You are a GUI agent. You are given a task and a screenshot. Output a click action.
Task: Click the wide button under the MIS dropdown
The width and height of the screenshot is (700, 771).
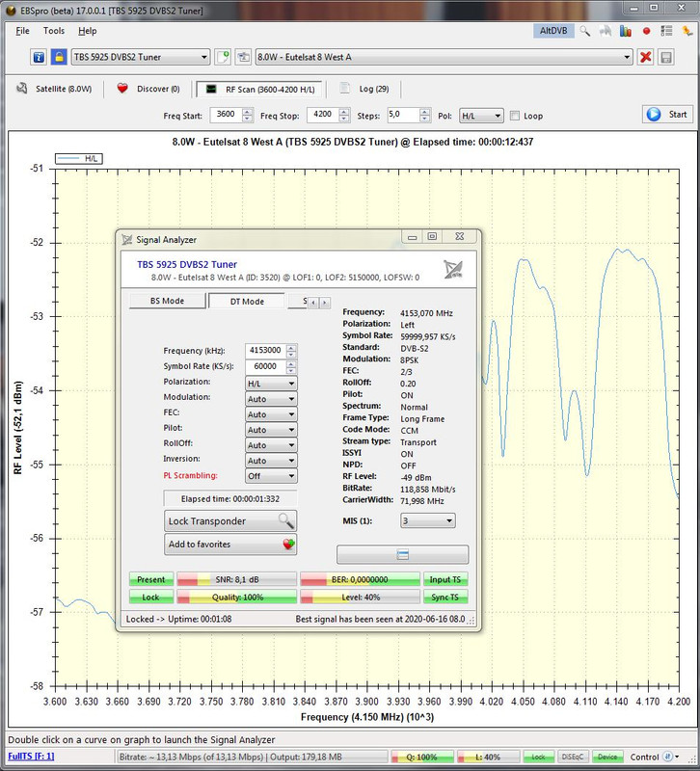(x=402, y=555)
